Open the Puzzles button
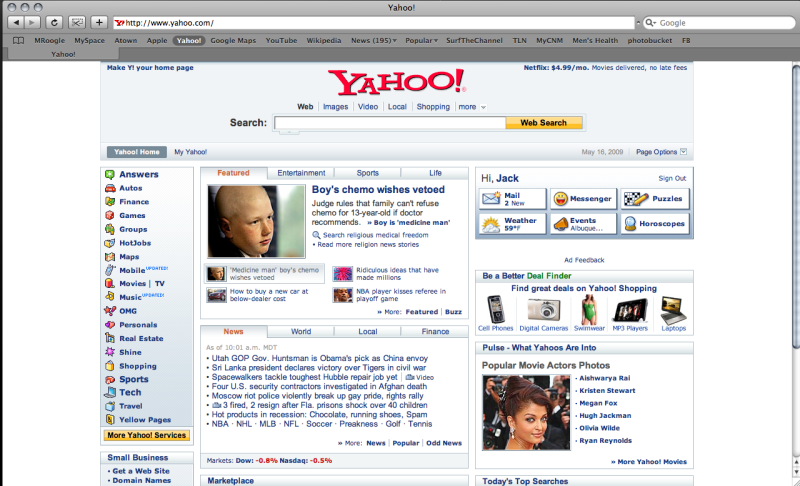Viewport: 800px width, 486px height. [655, 199]
